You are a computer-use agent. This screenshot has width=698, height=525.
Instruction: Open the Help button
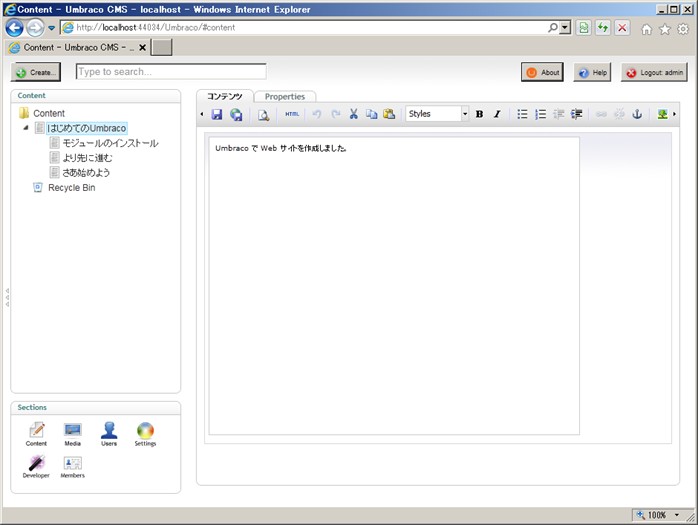click(592, 72)
